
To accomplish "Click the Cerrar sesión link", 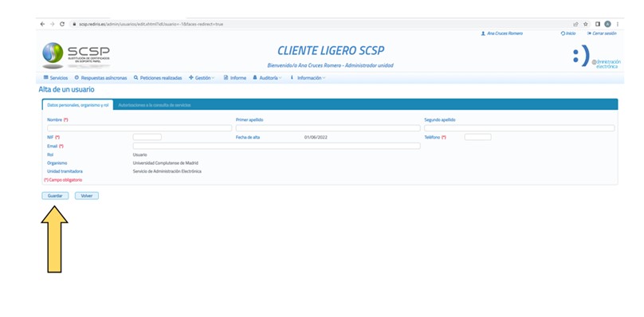I will (602, 33).
